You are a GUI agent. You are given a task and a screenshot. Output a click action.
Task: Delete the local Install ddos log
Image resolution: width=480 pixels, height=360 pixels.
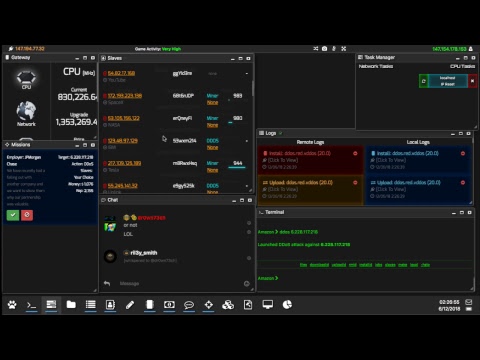(x=463, y=153)
